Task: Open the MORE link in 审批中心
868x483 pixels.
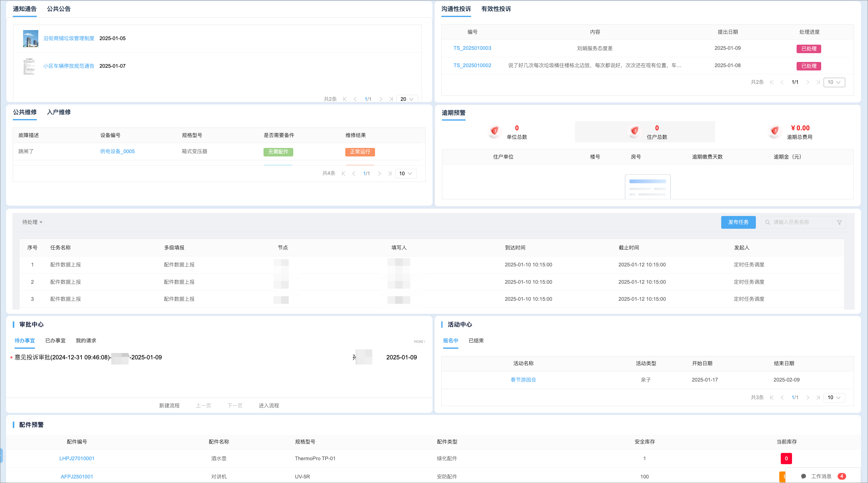Action: (419, 341)
